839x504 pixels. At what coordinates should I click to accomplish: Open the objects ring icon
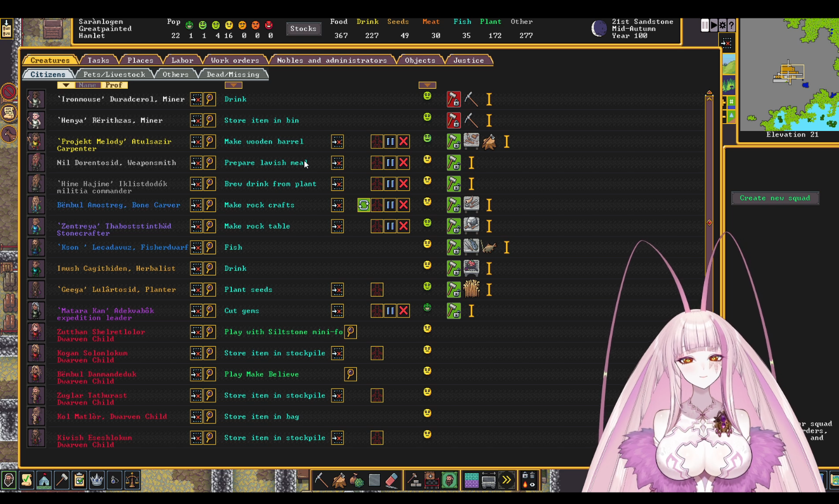tap(114, 480)
